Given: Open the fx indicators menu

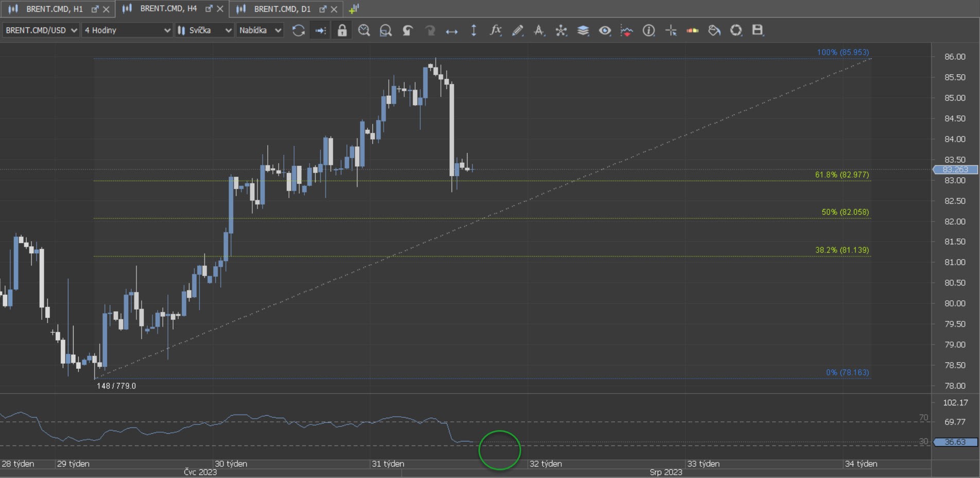Looking at the screenshot, I should click(x=495, y=30).
